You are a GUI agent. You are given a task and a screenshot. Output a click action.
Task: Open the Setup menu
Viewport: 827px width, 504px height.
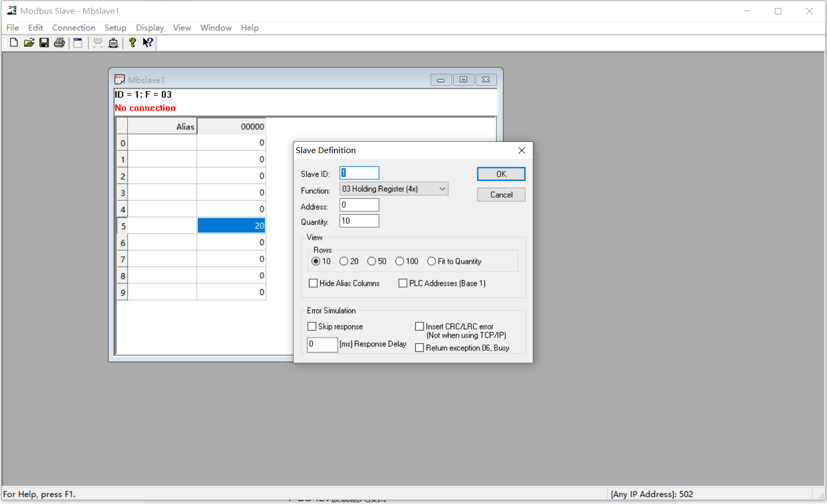click(x=115, y=28)
